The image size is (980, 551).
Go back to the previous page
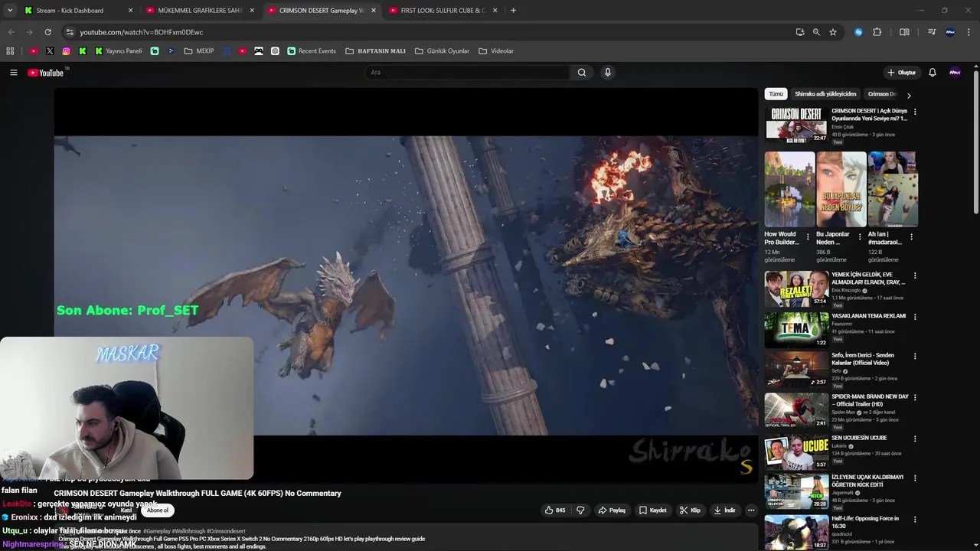[x=11, y=32]
